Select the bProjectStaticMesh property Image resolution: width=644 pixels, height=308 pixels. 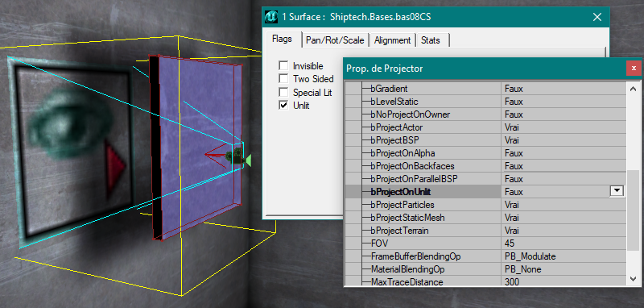point(407,218)
